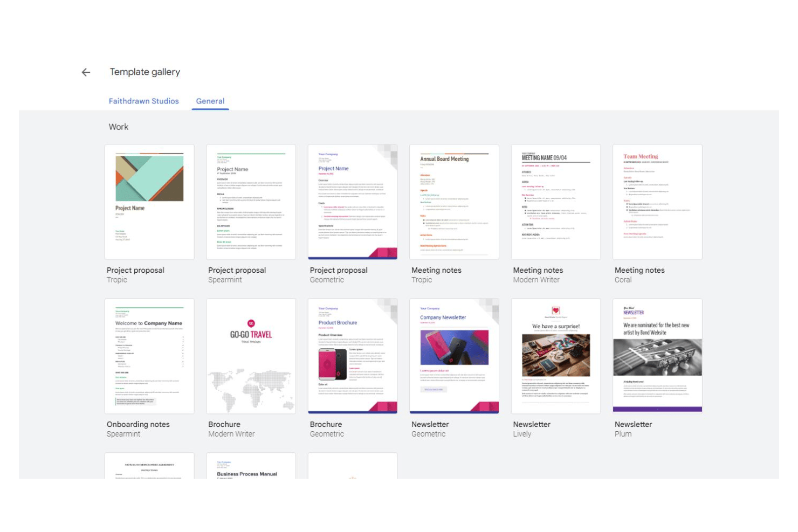Click the Lively label under Newsletter
This screenshot has width=798, height=532.
tap(522, 434)
